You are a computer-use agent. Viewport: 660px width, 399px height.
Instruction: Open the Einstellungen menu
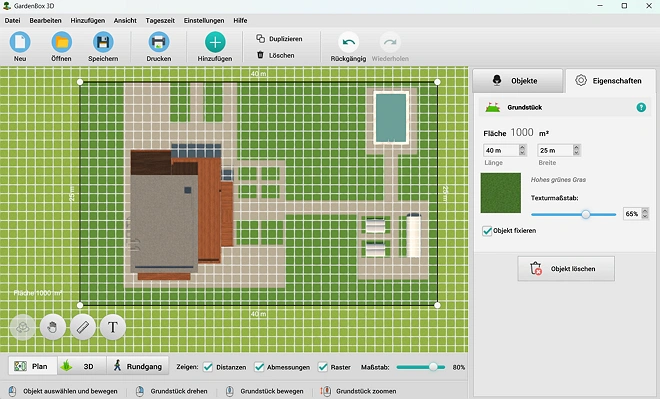point(204,20)
